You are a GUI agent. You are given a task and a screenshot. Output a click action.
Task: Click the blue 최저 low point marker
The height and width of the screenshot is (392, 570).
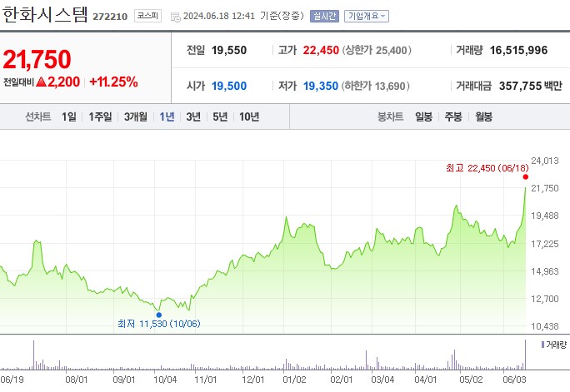tap(159, 315)
